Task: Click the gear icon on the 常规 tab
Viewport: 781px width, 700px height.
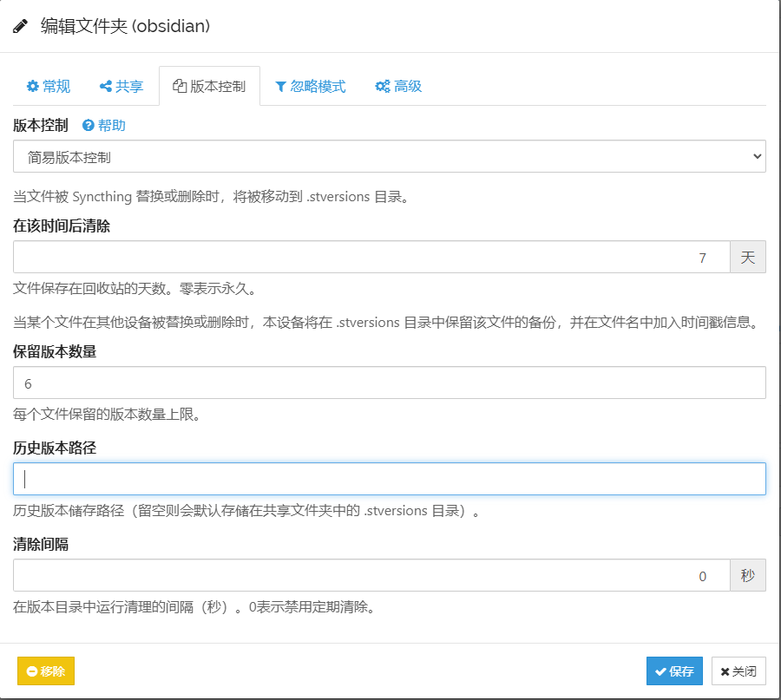Action: pyautogui.click(x=33, y=87)
